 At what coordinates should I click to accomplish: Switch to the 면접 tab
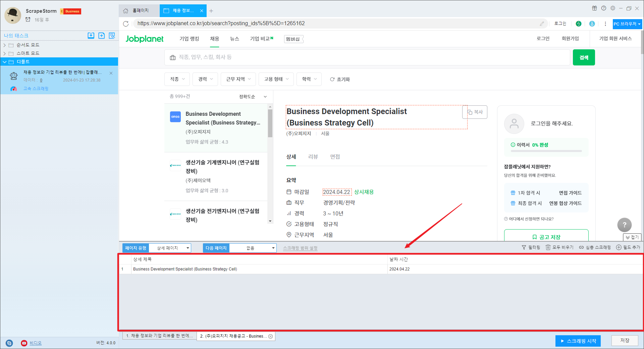(335, 157)
